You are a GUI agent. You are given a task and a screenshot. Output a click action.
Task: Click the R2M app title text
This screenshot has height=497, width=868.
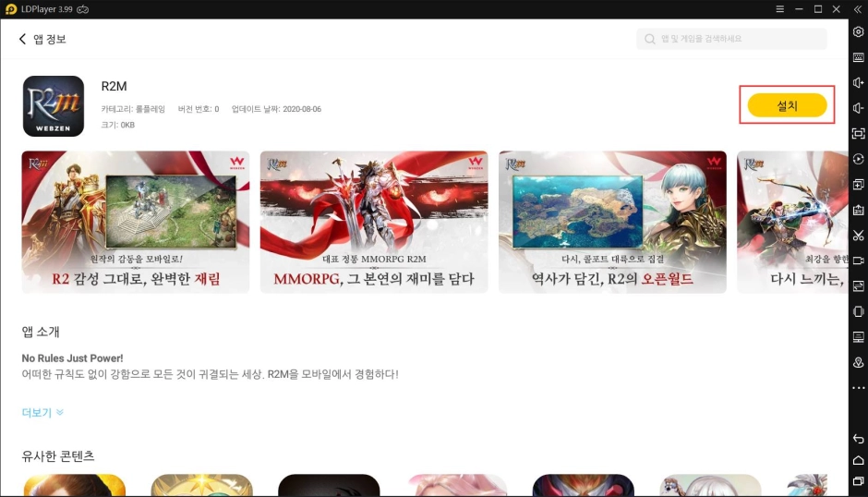click(114, 86)
